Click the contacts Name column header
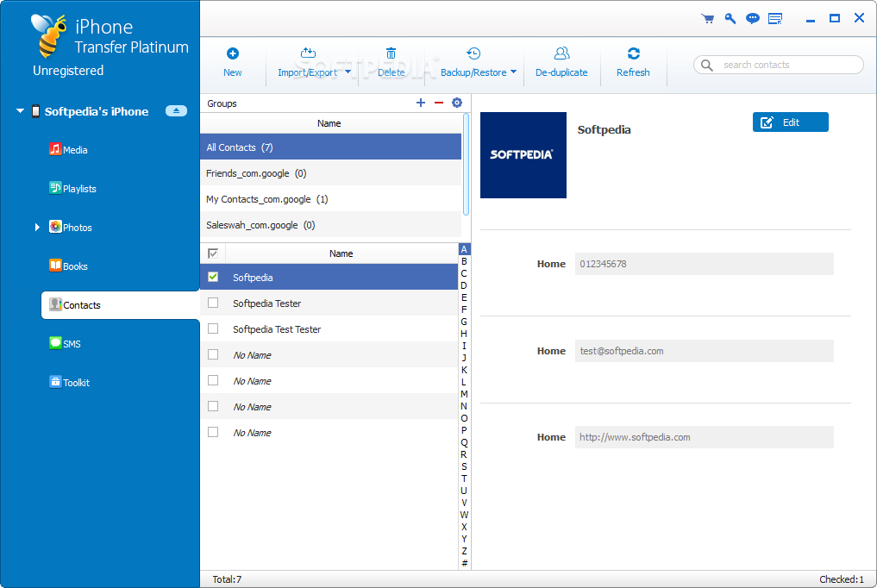This screenshot has width=877, height=588. (x=341, y=253)
